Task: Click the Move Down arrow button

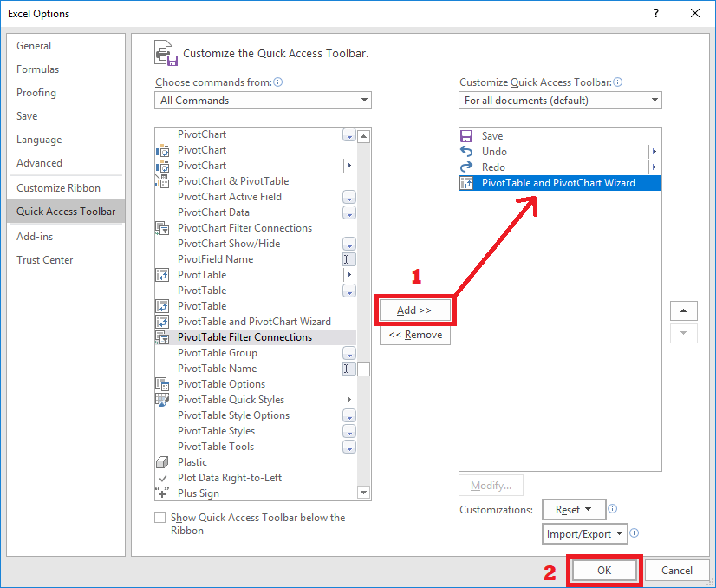Action: [684, 333]
